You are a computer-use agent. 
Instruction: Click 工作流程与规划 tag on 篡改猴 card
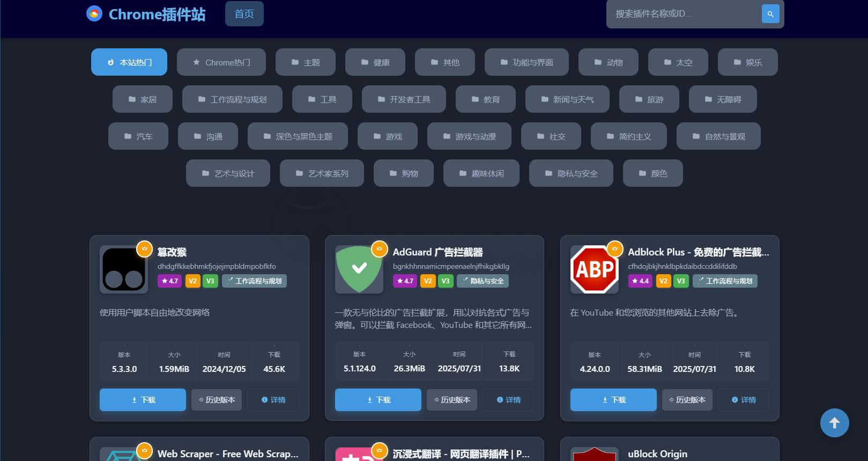(254, 281)
